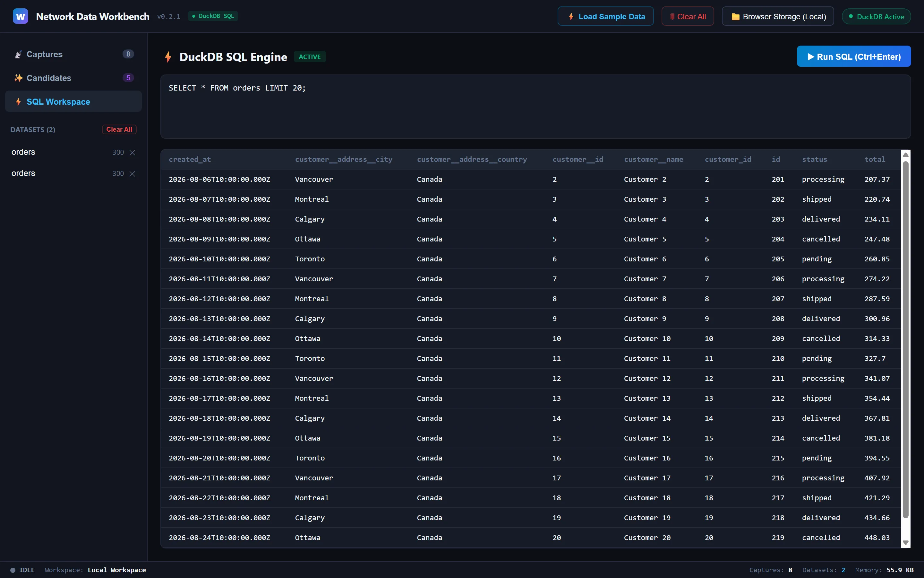Open the Candidates sidebar section
This screenshot has height=578, width=924.
73,78
